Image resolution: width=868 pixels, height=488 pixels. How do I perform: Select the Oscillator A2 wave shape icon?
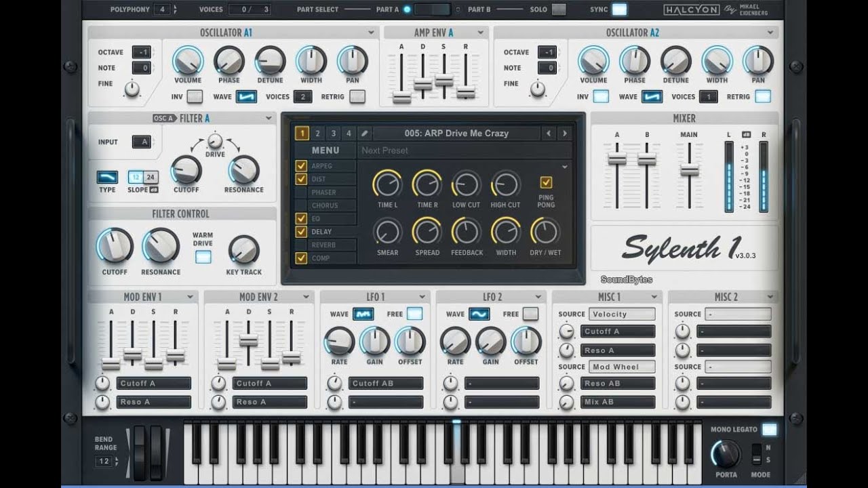652,97
